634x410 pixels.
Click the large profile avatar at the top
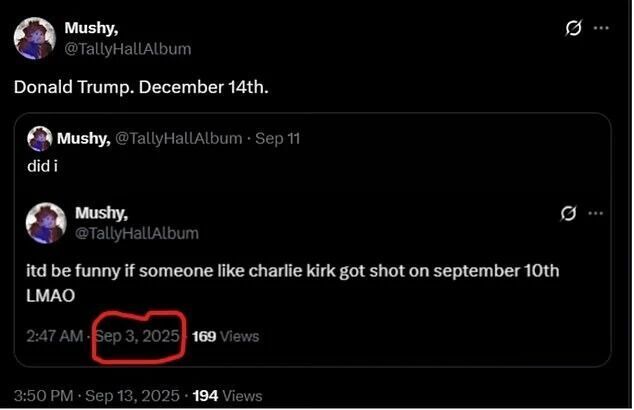tap(33, 38)
